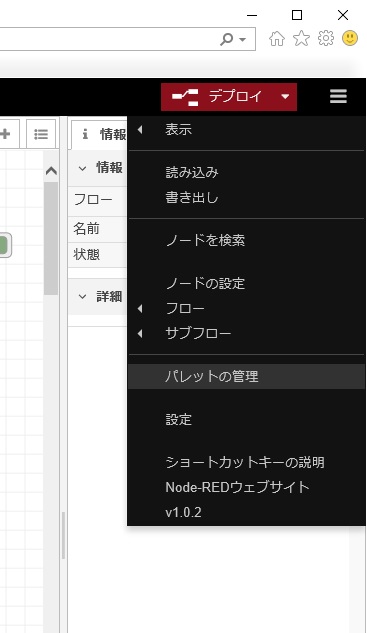Switch to the 情報 sidebar tab
This screenshot has width=367, height=633.
click(x=99, y=134)
